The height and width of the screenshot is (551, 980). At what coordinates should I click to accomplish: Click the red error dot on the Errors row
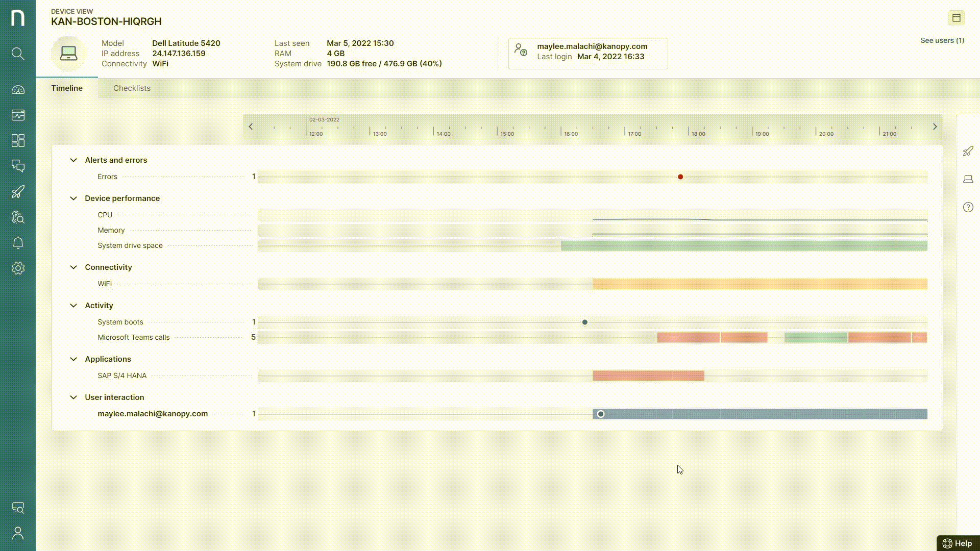(x=680, y=177)
